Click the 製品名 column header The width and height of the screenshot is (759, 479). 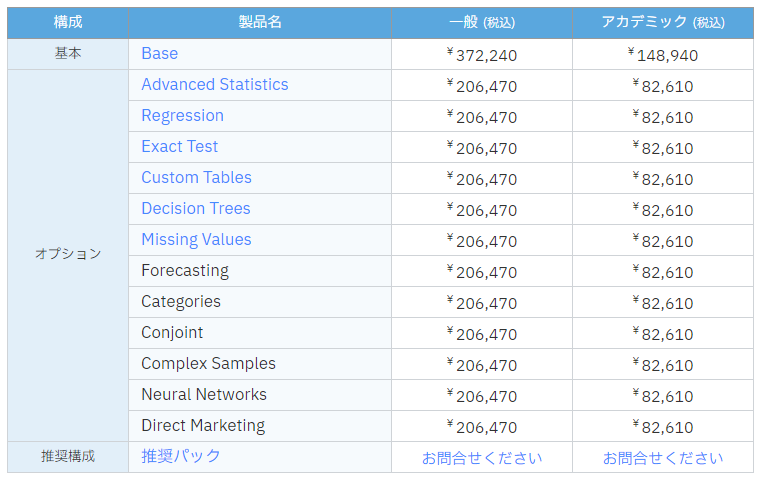tap(260, 22)
